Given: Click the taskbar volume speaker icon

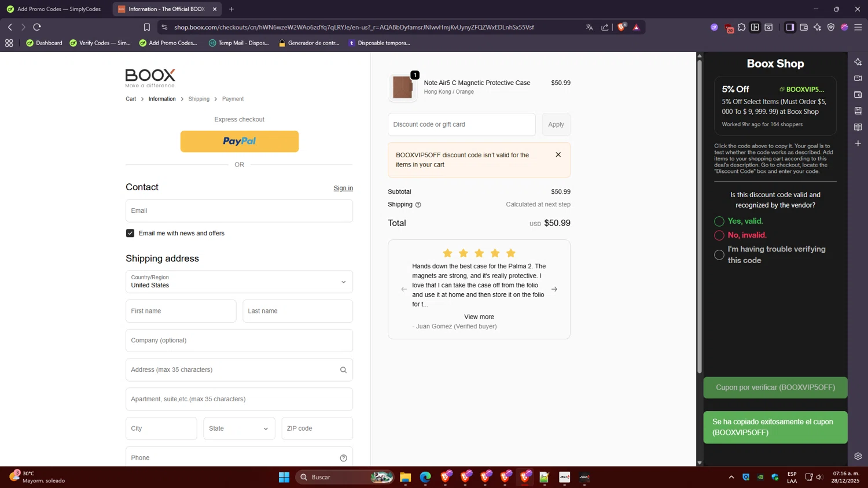Looking at the screenshot, I should (819, 477).
